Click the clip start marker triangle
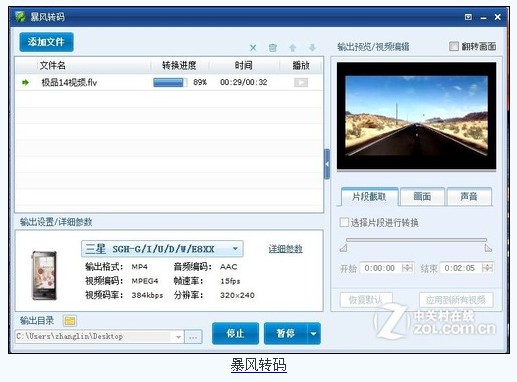 coord(343,248)
